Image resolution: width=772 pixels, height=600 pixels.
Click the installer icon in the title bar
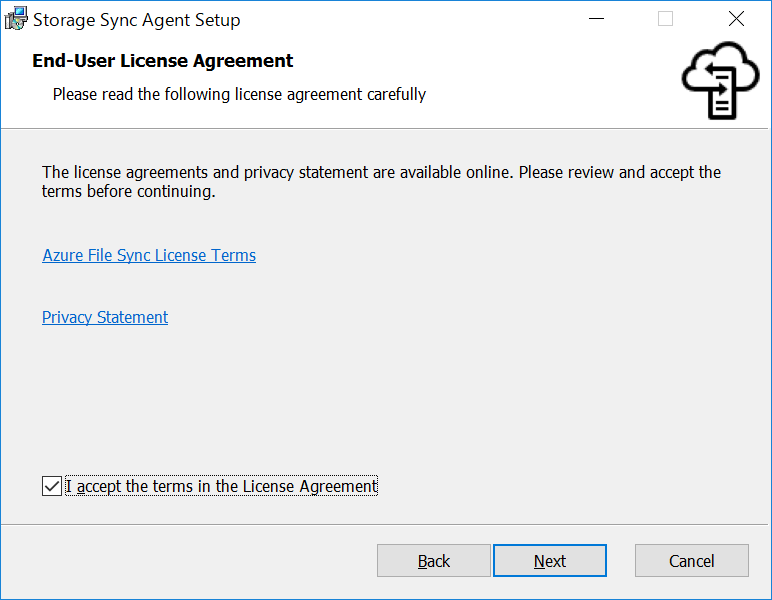coord(17,19)
